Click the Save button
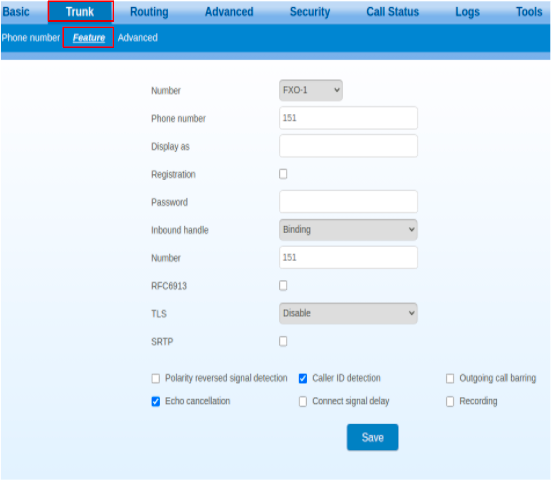 coord(372,438)
